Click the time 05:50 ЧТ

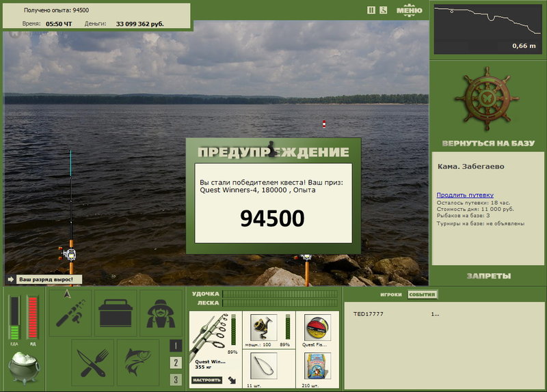(59, 24)
